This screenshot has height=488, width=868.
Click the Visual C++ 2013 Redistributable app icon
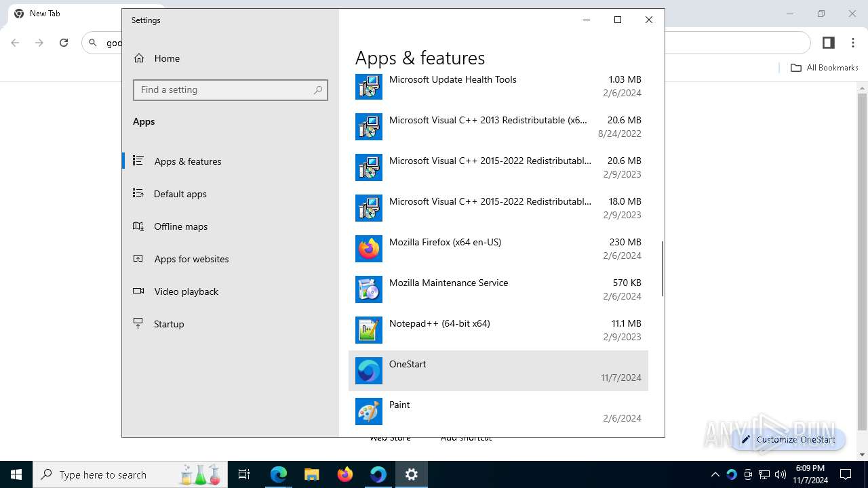tap(369, 127)
